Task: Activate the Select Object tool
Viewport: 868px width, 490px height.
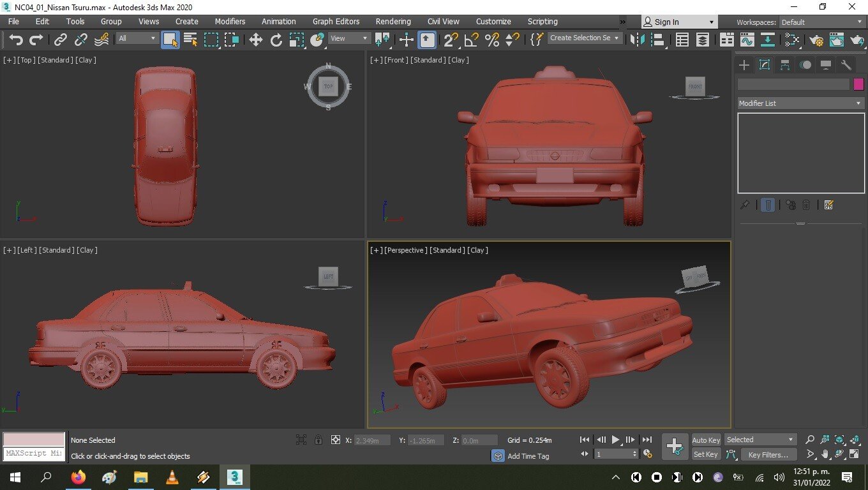Action: 170,40
